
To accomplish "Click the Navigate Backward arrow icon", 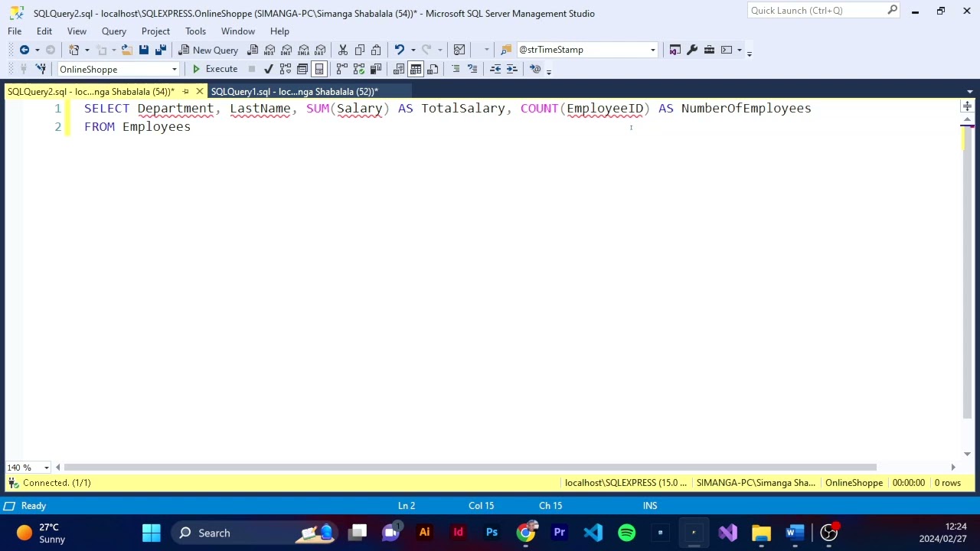I will click(x=24, y=50).
